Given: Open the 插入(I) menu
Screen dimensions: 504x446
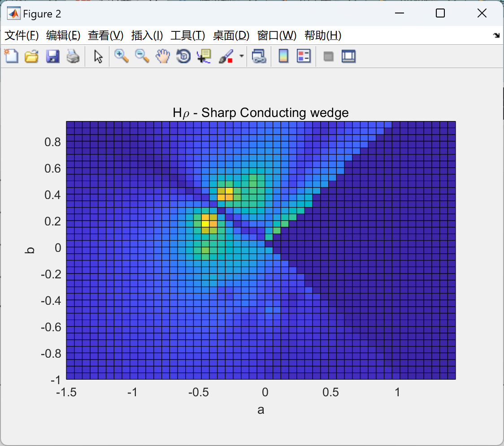Looking at the screenshot, I should 147,35.
